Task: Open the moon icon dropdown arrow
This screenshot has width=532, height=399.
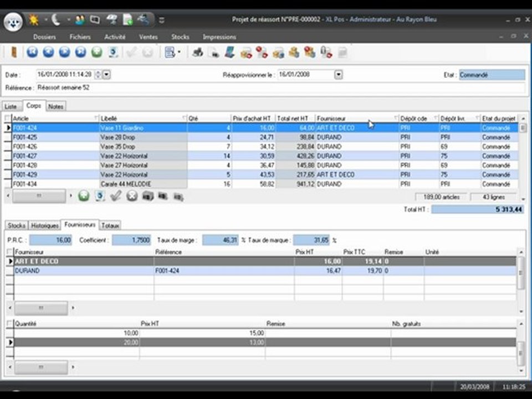Action: click(69, 20)
